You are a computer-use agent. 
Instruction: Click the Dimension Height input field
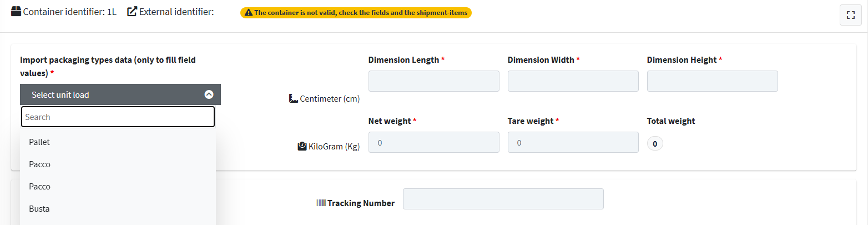pos(713,81)
